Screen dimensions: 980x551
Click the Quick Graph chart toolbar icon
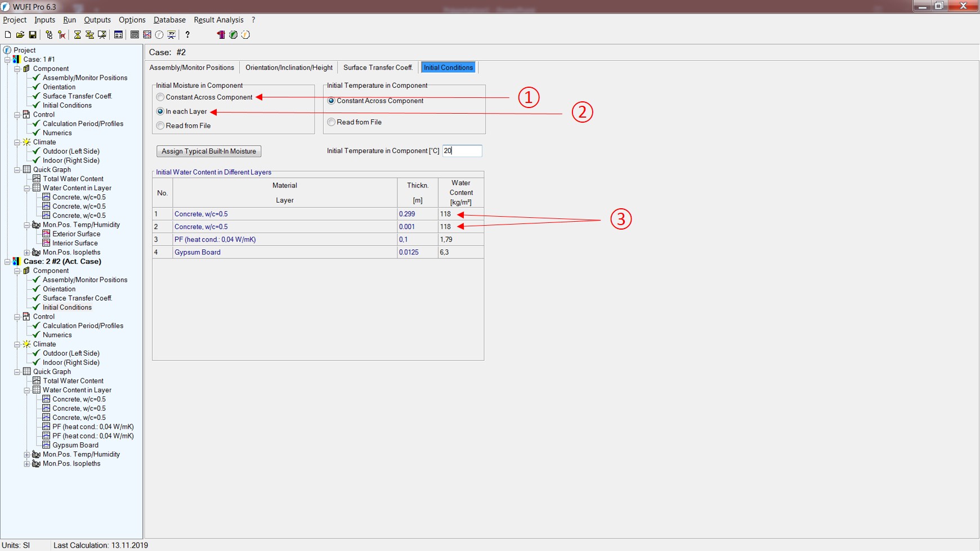point(135,35)
